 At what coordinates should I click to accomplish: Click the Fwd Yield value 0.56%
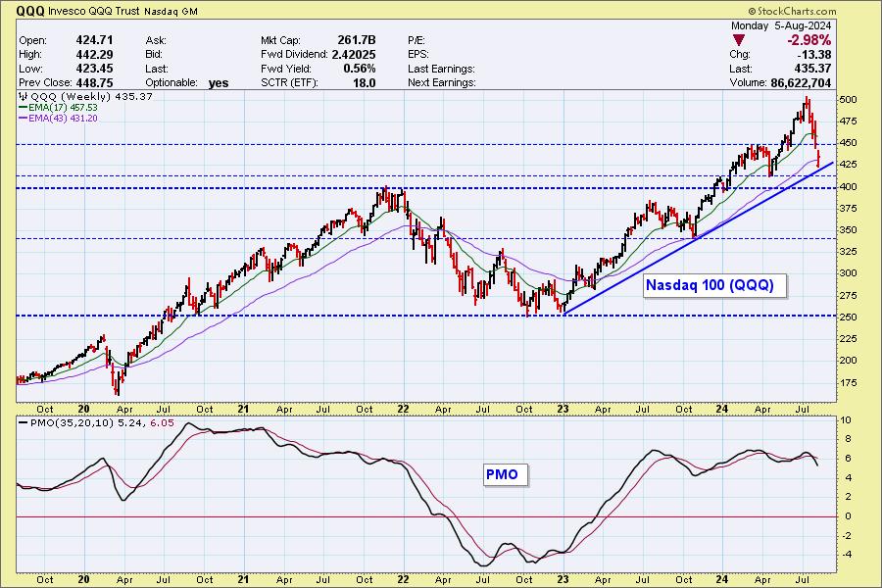click(360, 68)
